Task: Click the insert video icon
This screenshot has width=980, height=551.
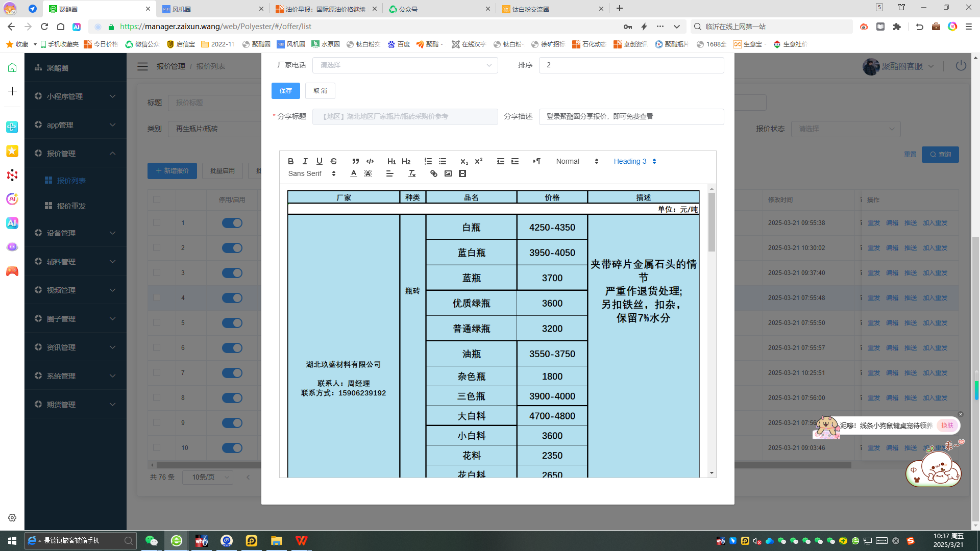Action: pyautogui.click(x=462, y=173)
